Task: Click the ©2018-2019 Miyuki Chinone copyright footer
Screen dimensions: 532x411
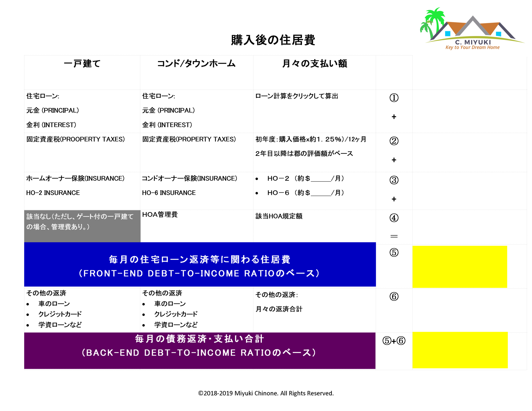Action: point(266,393)
